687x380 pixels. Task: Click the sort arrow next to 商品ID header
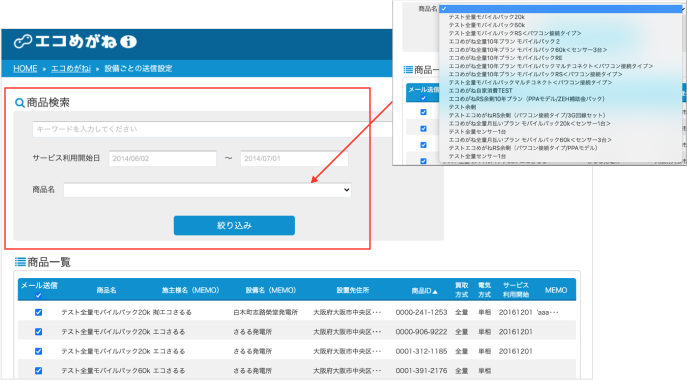pos(435,292)
